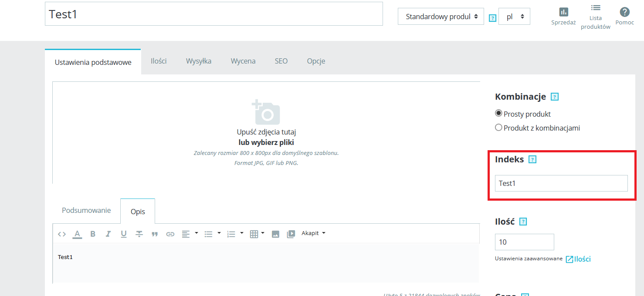Image resolution: width=644 pixels, height=296 pixels.
Task: Toggle bold formatting in description editor
Action: pos(93,234)
